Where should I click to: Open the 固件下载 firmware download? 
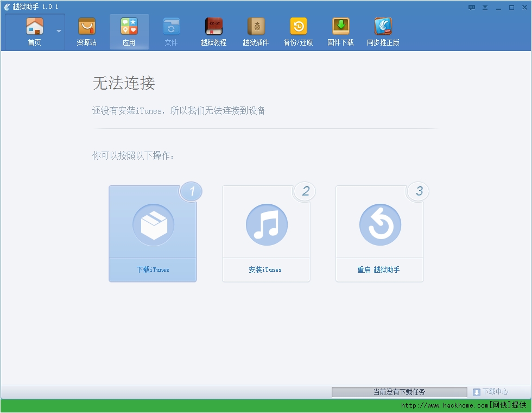341,32
